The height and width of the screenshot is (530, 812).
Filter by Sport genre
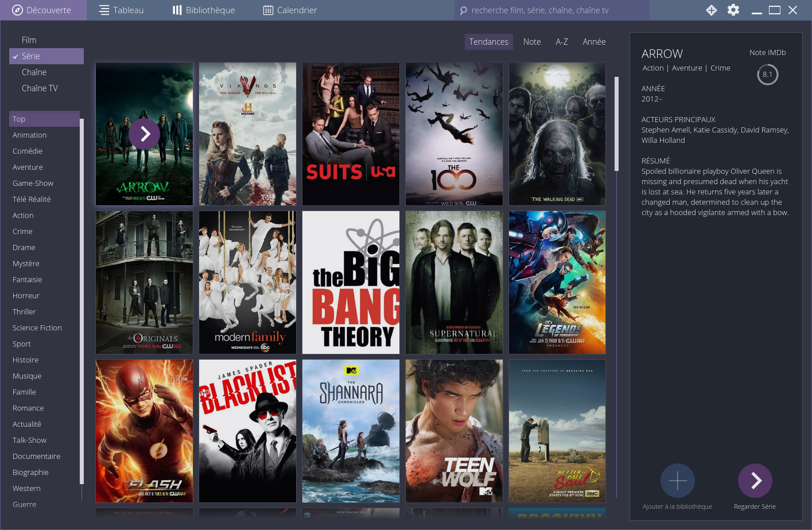point(44,344)
